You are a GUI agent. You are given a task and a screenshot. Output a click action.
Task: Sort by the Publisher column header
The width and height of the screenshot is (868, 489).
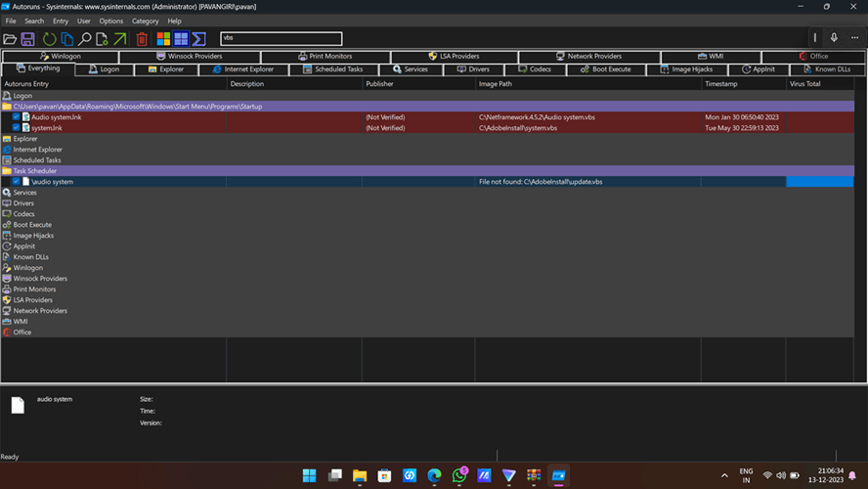pyautogui.click(x=418, y=84)
